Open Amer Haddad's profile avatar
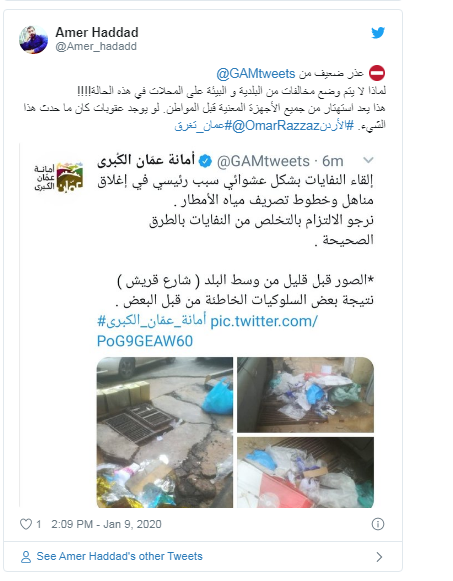 (33, 39)
